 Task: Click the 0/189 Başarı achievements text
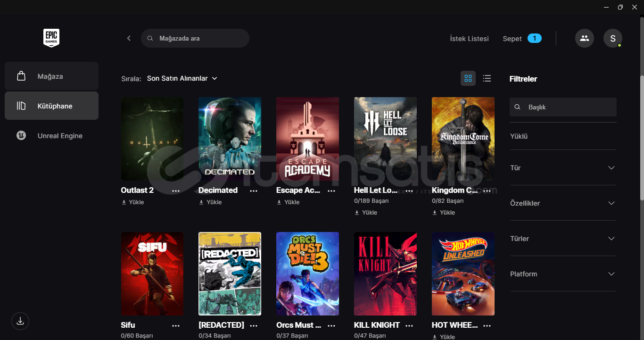(x=372, y=201)
